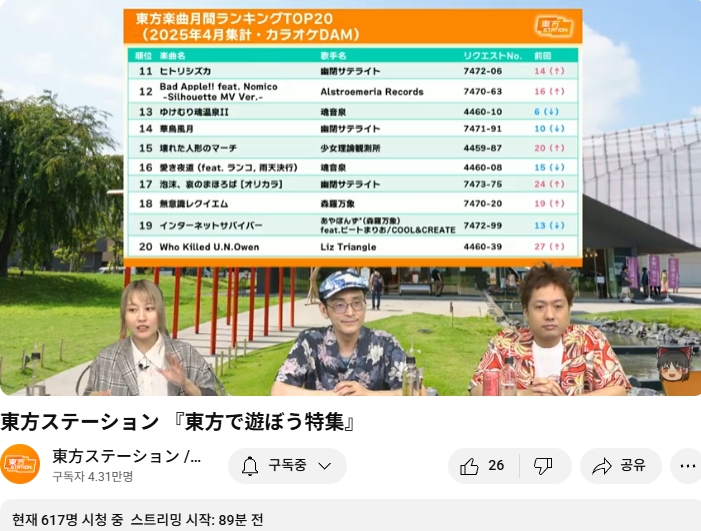This screenshot has width=701, height=531.
Task: Click the share arrow button 공유
Action: coord(620,466)
